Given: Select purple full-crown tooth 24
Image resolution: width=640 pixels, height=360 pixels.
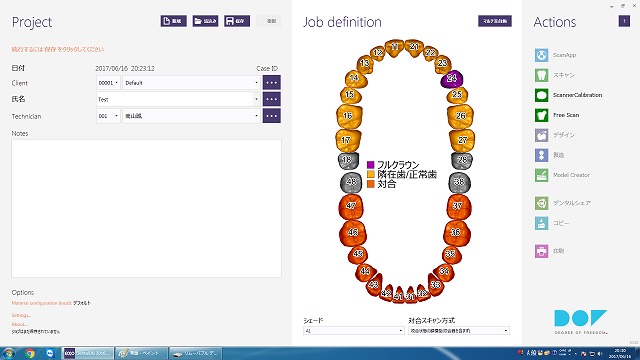Looking at the screenshot, I should 451,78.
